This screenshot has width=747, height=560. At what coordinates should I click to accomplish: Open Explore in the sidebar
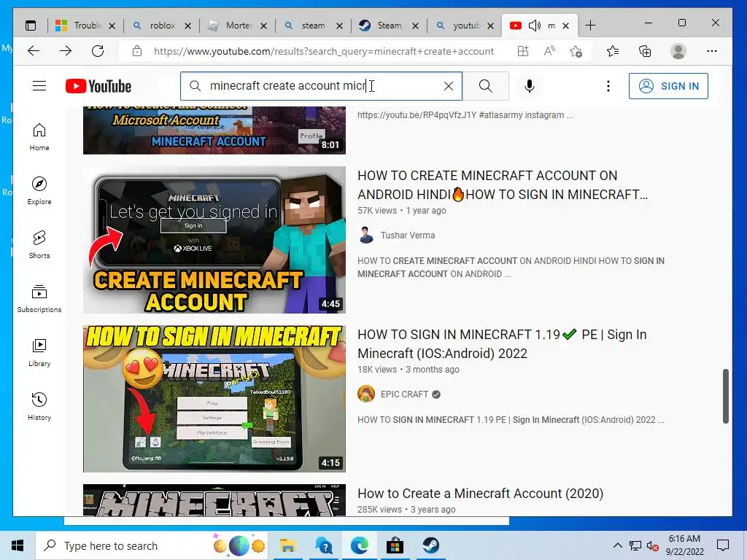39,191
